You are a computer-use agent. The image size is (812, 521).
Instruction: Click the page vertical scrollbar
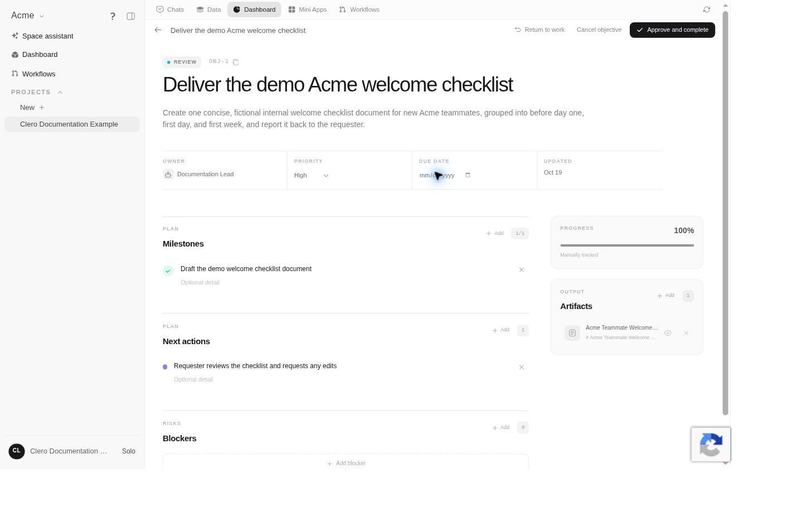[x=726, y=212]
